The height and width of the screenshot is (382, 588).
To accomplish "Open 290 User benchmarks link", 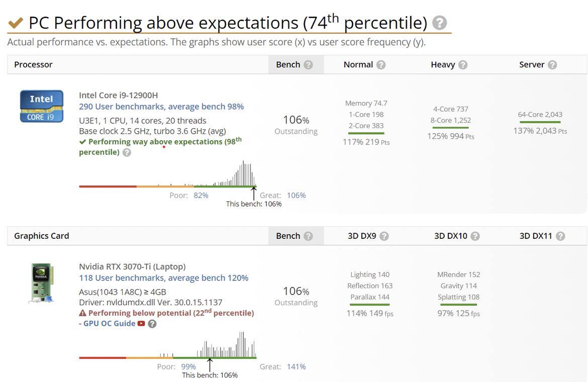I will (161, 107).
